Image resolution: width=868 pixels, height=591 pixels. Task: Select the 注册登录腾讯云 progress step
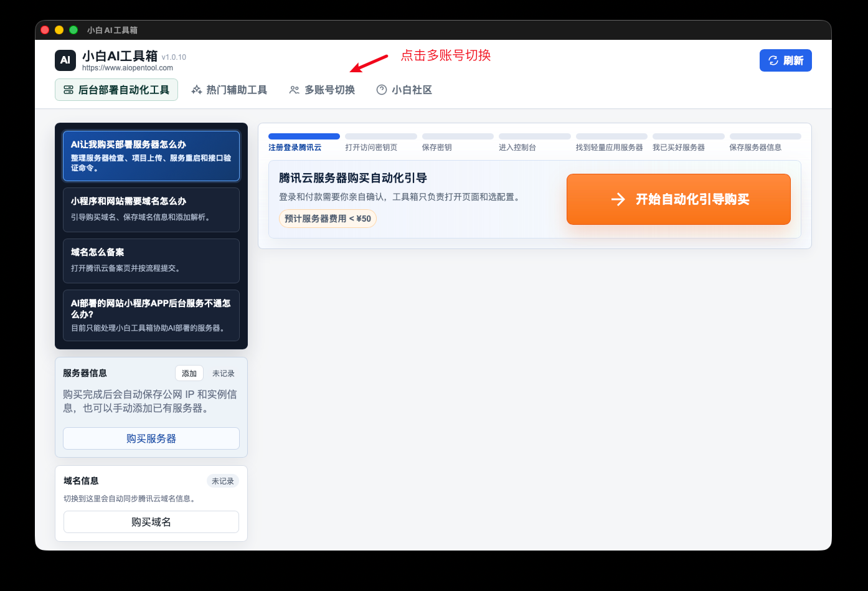[x=304, y=143]
